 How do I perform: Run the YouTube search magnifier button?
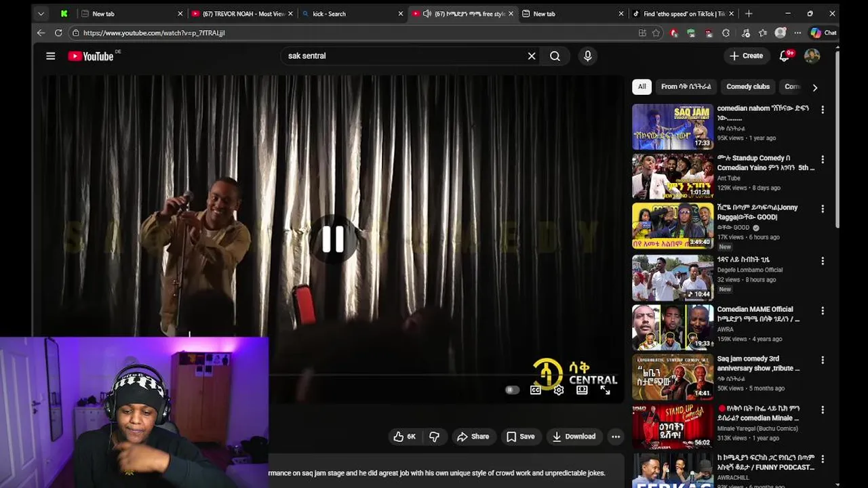[x=555, y=56]
